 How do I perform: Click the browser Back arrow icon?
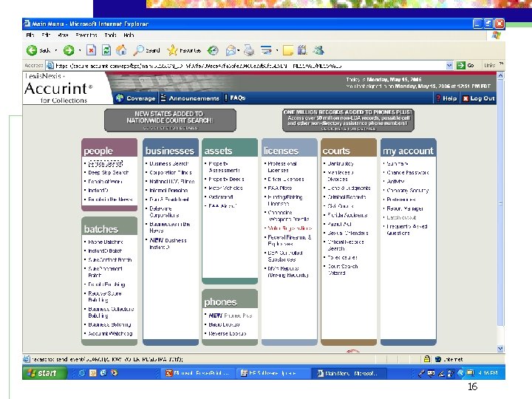pos(32,50)
